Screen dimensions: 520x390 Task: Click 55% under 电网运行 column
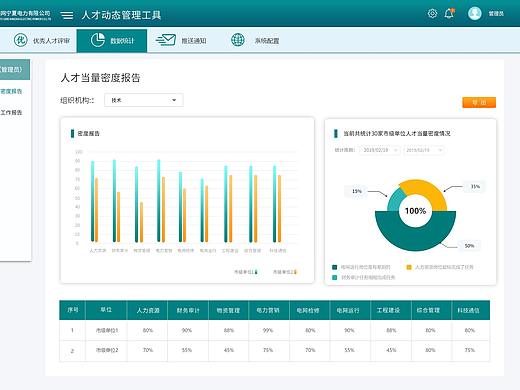349,350
